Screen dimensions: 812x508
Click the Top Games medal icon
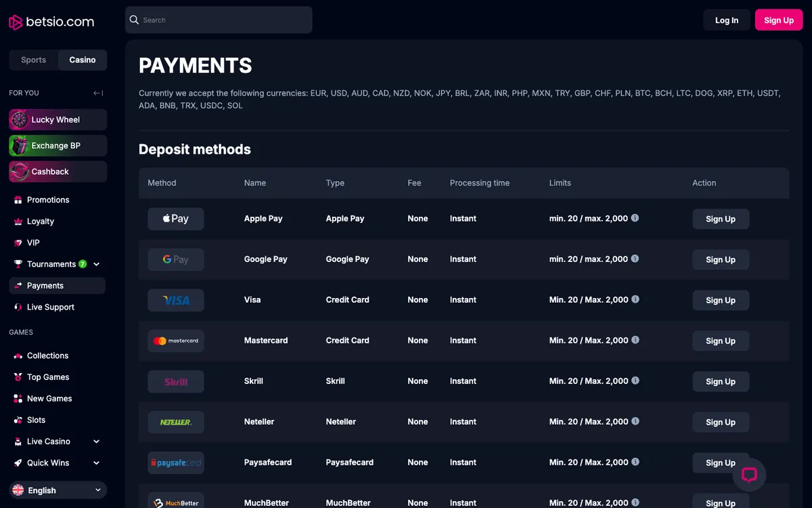[18, 377]
